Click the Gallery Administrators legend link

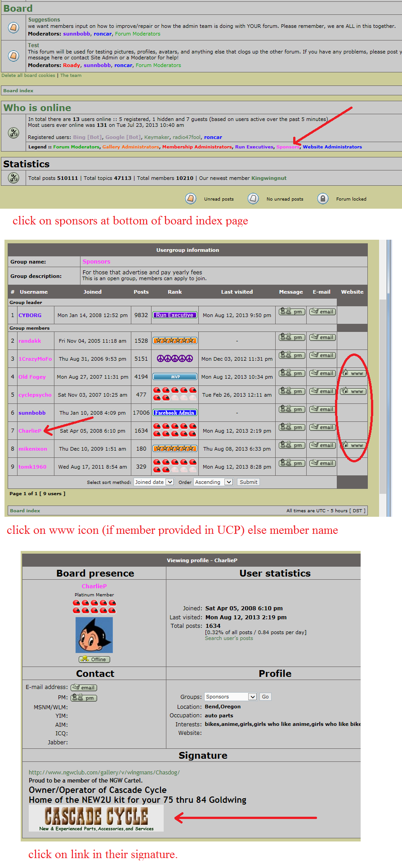point(130,147)
